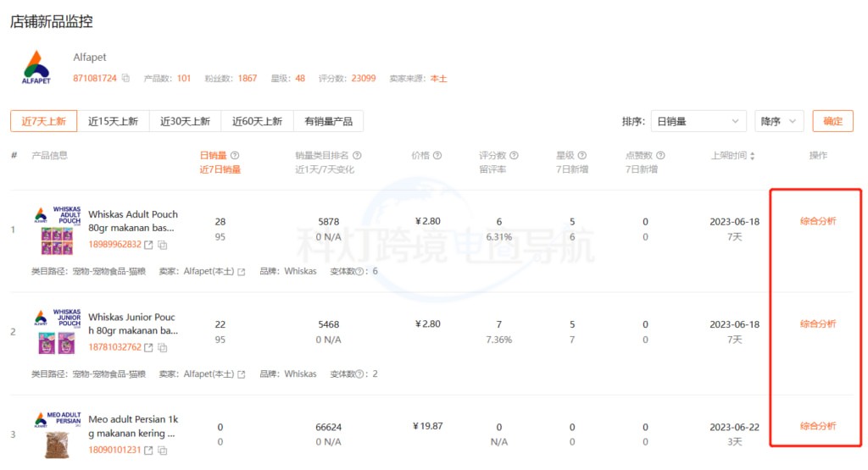Open help icon next to 日销量 header
The height and width of the screenshot is (470, 868).
[235, 155]
